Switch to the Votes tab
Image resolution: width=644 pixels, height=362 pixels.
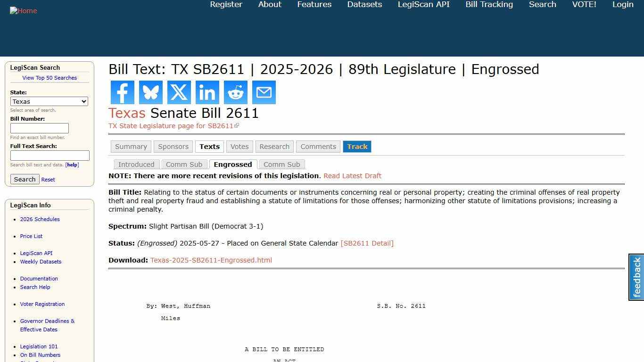[x=239, y=147]
